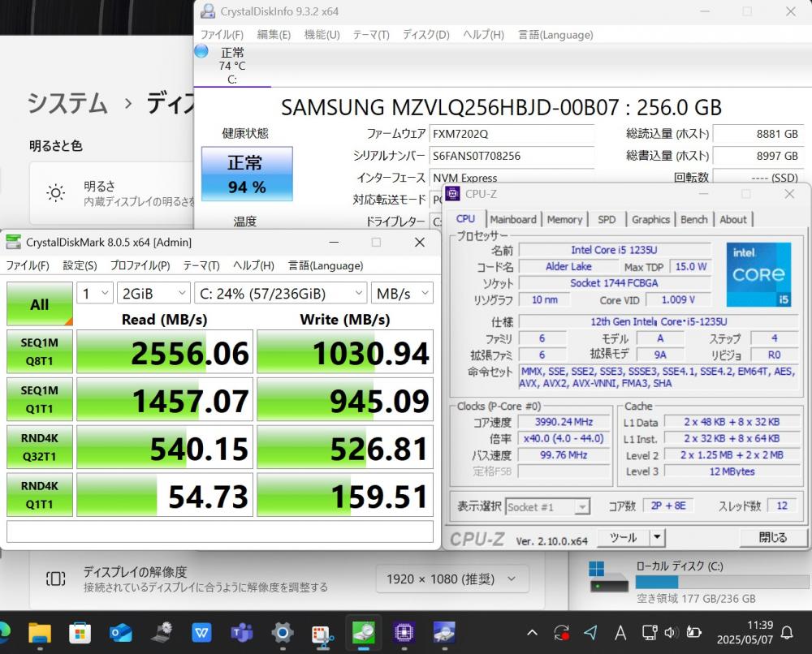Open the Socket #1 selection dropdown
The height and width of the screenshot is (654, 812).
(x=548, y=506)
